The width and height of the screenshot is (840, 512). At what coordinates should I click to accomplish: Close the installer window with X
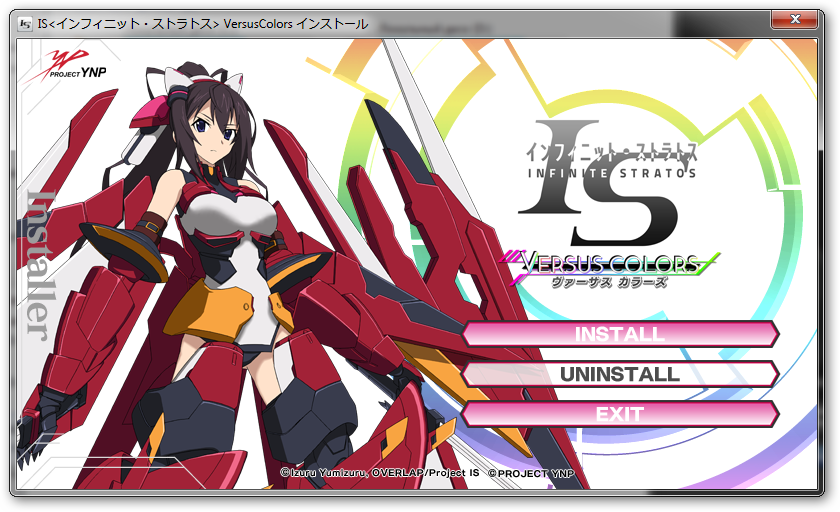click(795, 20)
